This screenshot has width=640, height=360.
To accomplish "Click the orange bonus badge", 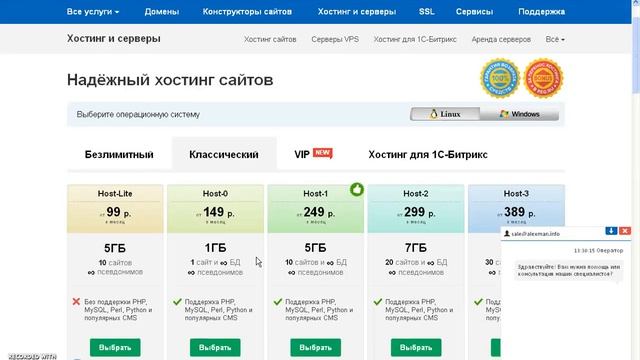I will (x=543, y=78).
